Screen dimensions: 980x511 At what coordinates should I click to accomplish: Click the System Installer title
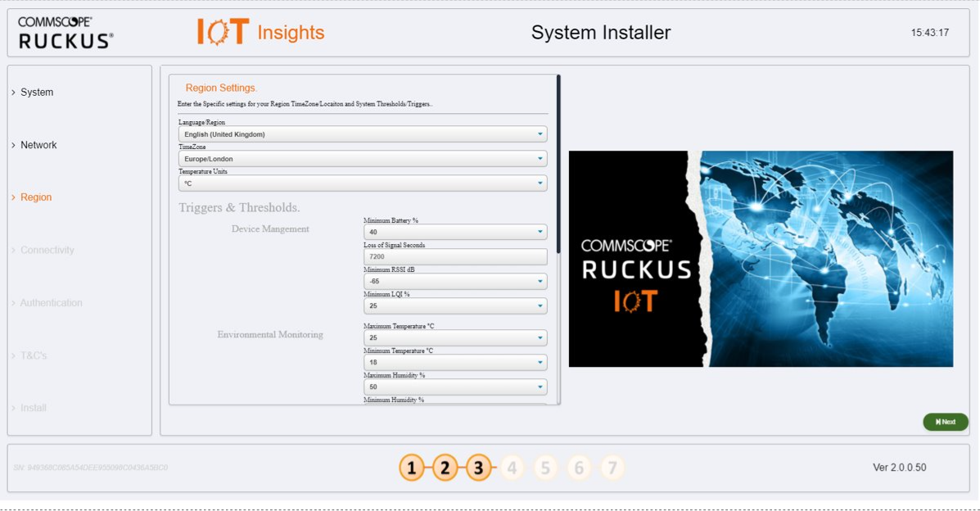pos(601,33)
